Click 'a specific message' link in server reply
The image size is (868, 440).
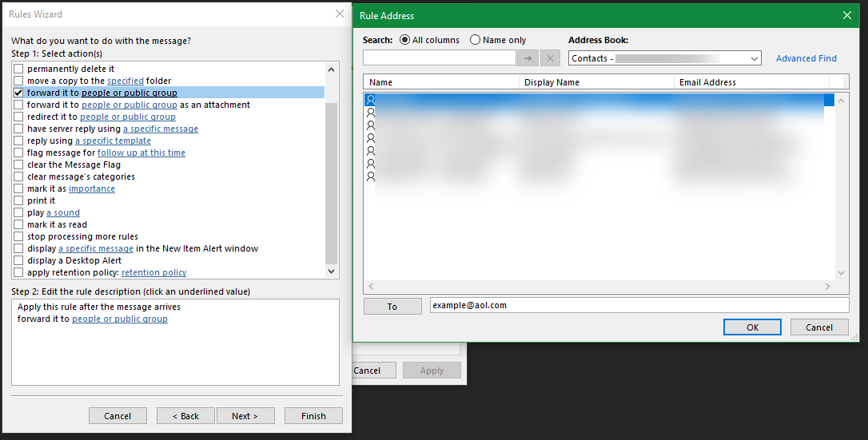click(x=161, y=129)
